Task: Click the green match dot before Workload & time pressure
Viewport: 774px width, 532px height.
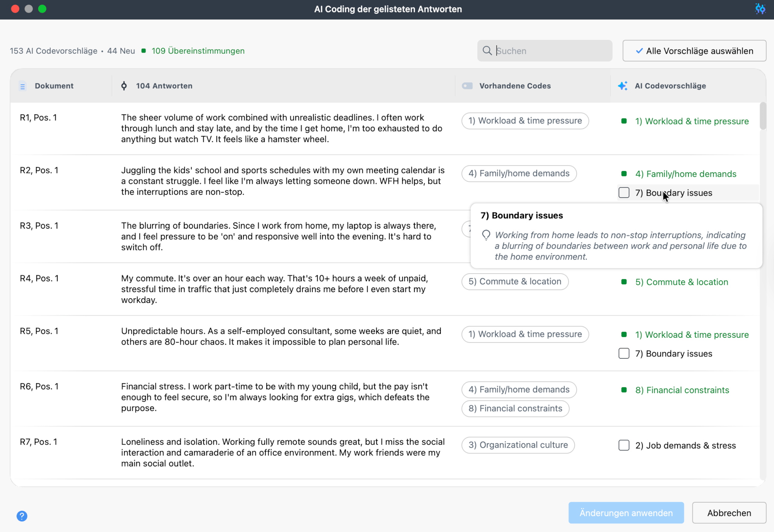Action: pyautogui.click(x=624, y=121)
